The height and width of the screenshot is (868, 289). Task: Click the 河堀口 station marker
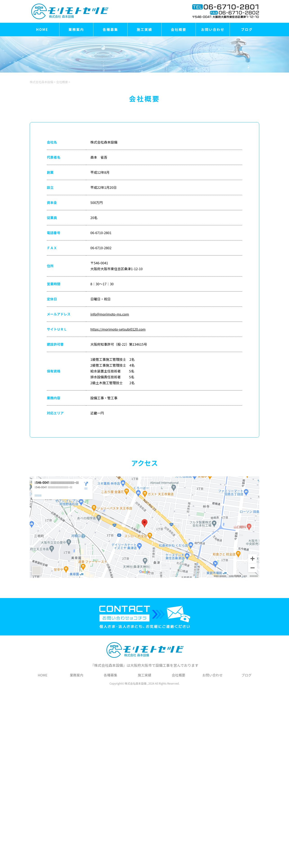coord(83,536)
